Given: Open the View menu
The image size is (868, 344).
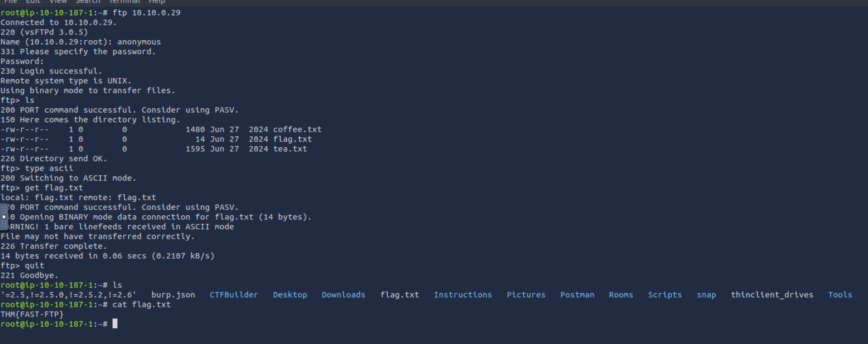Looking at the screenshot, I should pos(58,2).
